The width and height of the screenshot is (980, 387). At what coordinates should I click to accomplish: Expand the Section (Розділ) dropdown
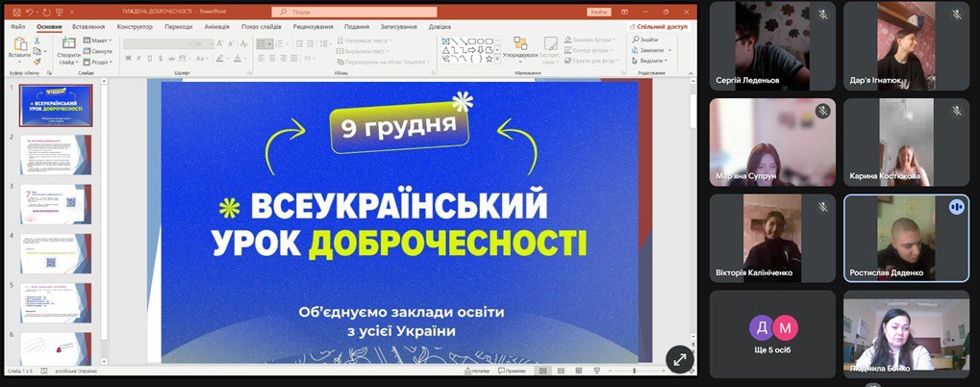tap(98, 62)
